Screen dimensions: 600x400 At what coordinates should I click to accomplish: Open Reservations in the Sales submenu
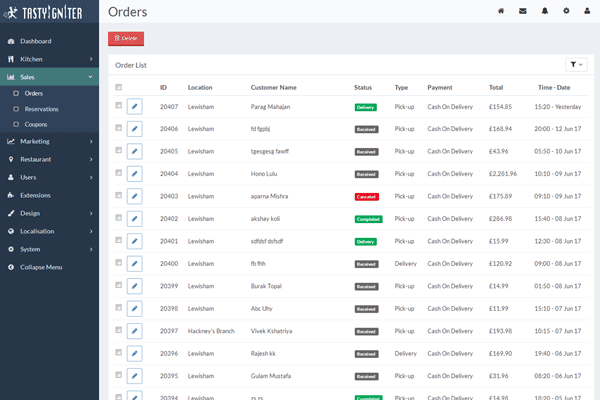tap(41, 109)
